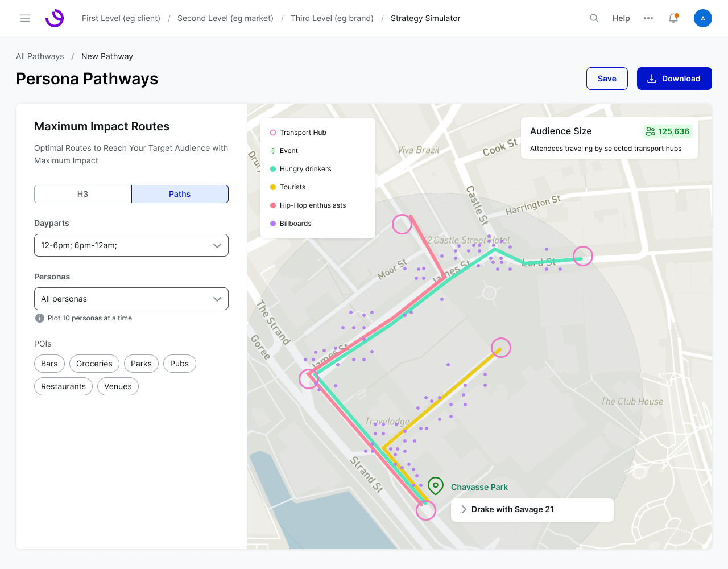Toggle the Bars POI chip

pos(49,364)
